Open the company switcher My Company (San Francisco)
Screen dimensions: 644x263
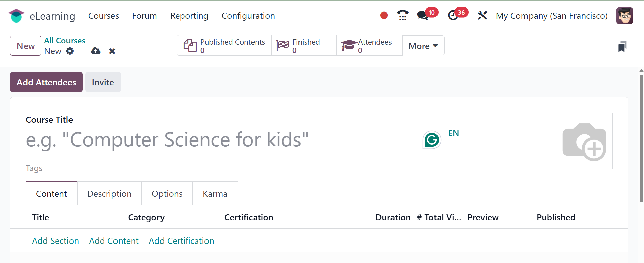point(551,16)
